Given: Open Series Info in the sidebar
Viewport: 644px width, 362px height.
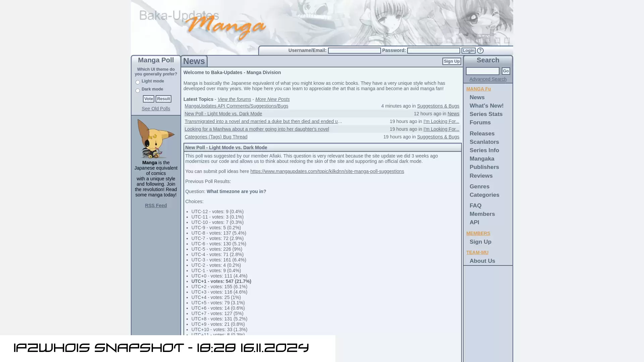Looking at the screenshot, I should click(x=484, y=150).
